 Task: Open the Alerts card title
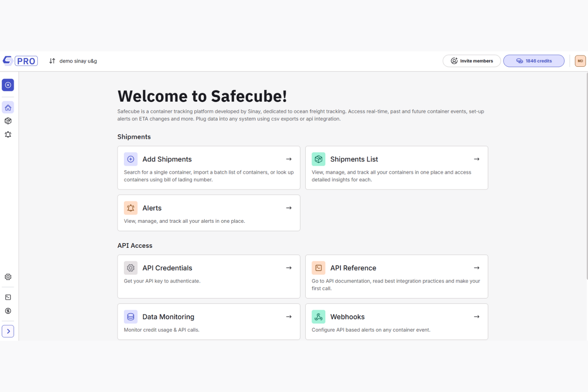(152, 208)
